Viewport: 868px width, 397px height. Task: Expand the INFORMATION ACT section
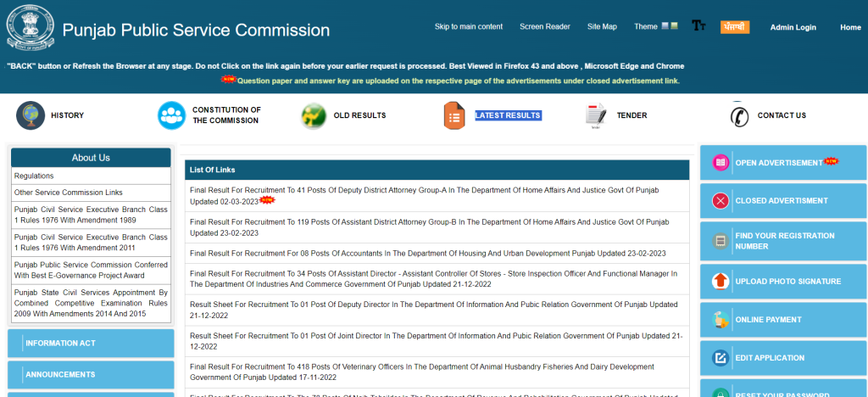[91, 344]
